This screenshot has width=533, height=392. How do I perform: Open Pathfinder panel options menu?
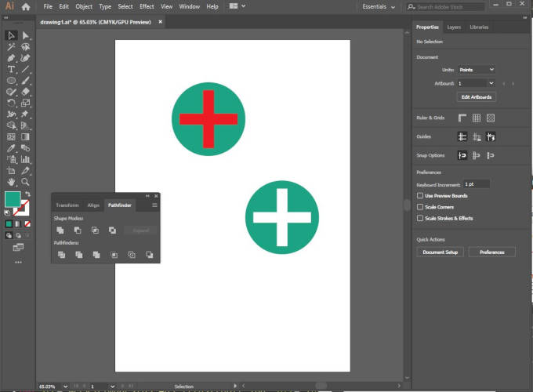154,205
